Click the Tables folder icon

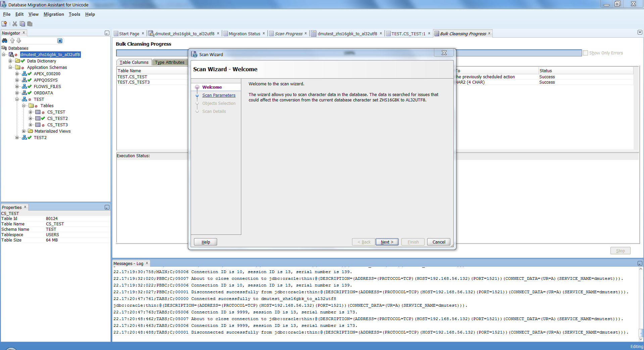(31, 105)
